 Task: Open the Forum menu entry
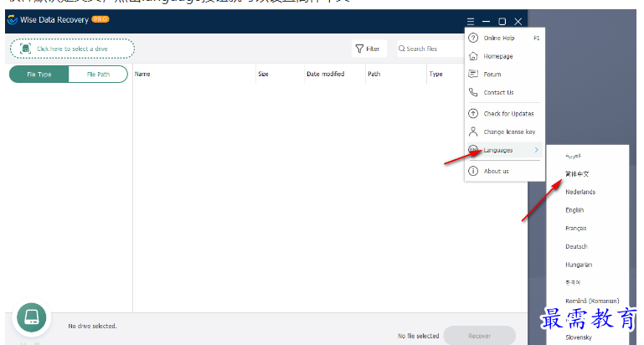point(504,74)
